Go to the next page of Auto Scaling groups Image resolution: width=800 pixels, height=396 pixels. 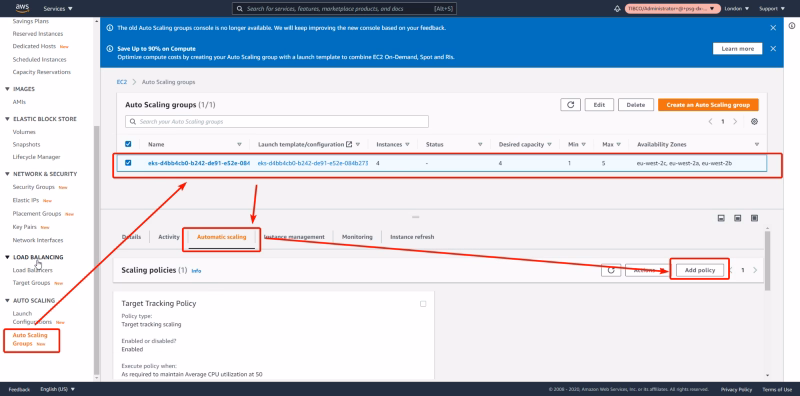tap(735, 121)
